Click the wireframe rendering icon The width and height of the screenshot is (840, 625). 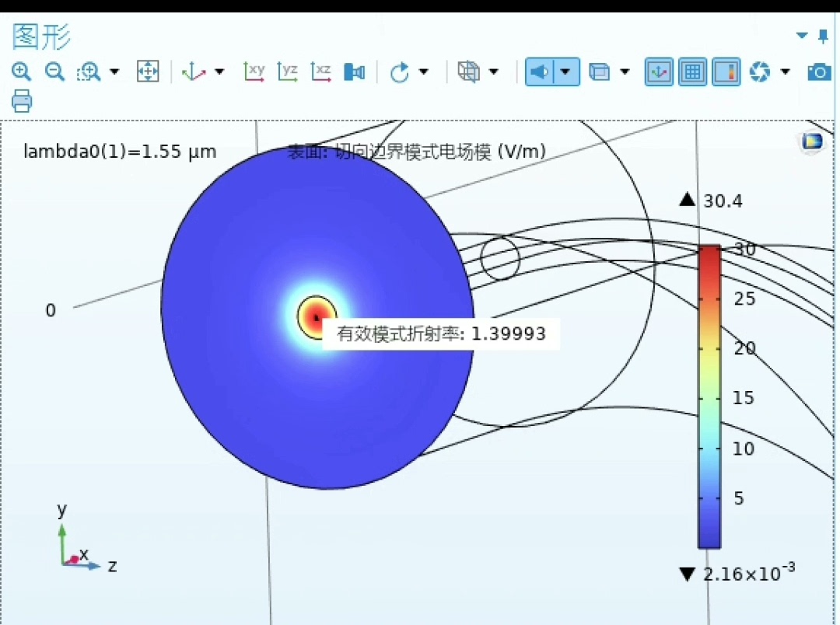[x=469, y=72]
